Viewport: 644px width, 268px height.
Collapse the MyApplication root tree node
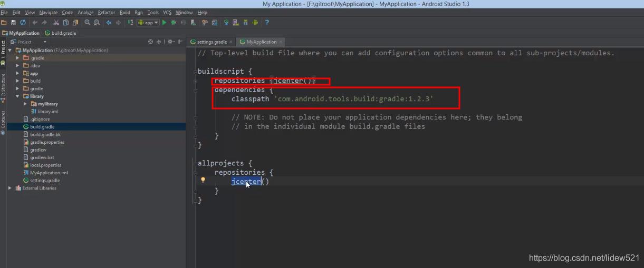[x=10, y=51]
